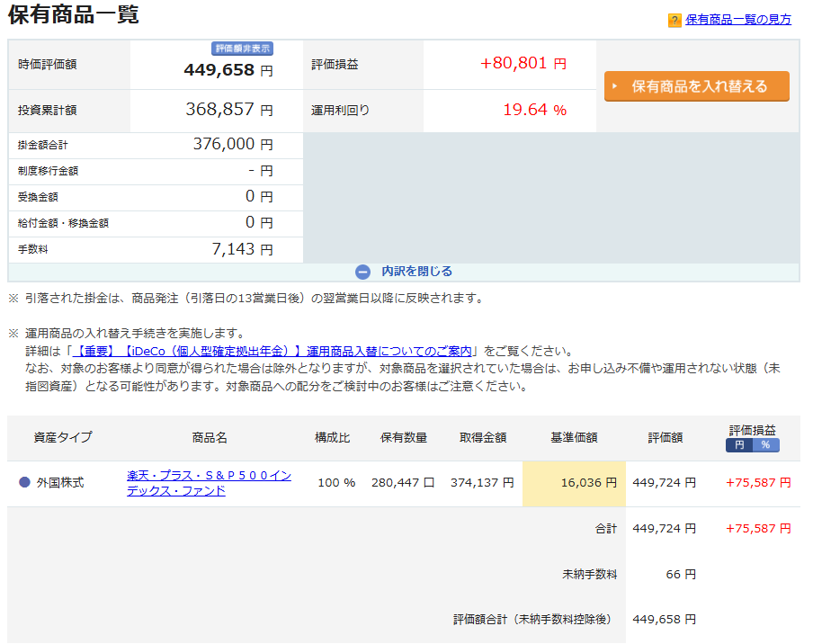
Task: Click the blue dot icon beside 外国株式
Action: click(x=24, y=483)
